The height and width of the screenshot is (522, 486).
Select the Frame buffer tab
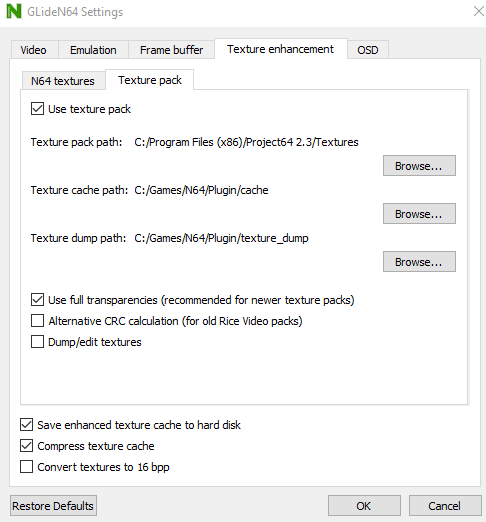(x=171, y=50)
